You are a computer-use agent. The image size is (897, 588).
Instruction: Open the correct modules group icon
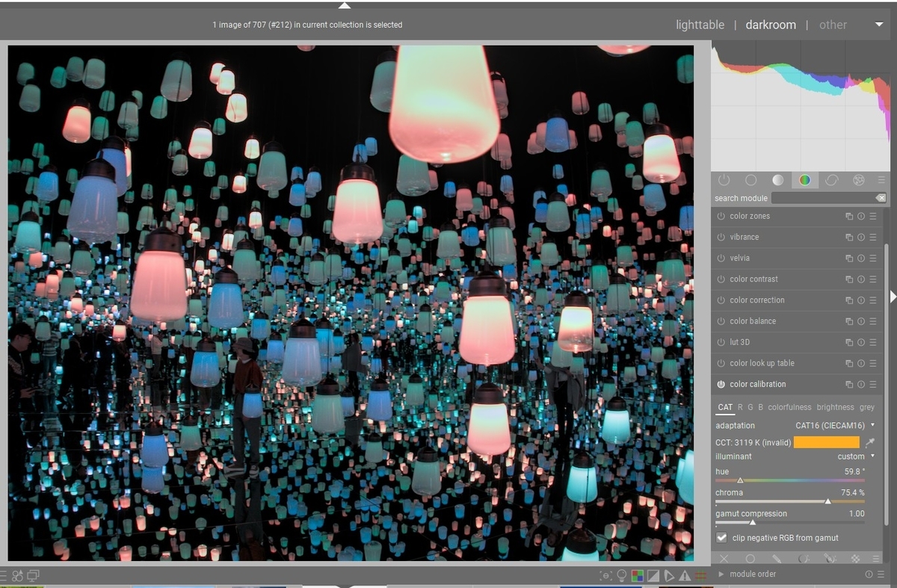tap(831, 180)
